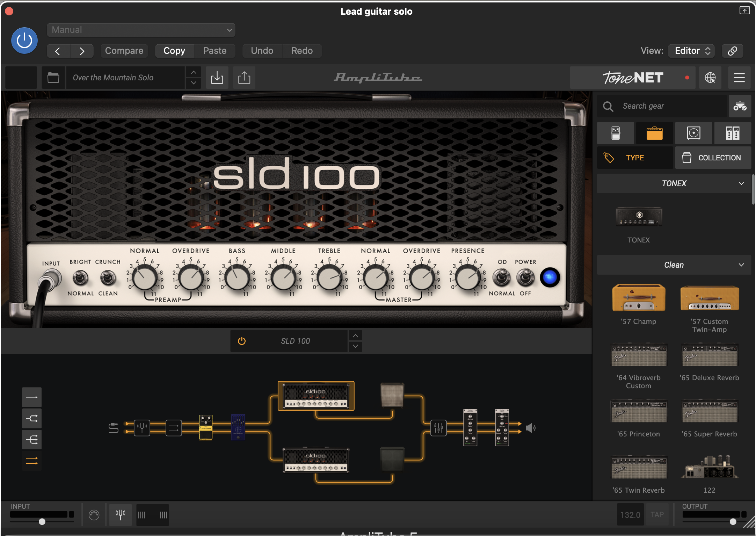Open the View Editor dropdown
The image size is (756, 536).
coord(691,51)
